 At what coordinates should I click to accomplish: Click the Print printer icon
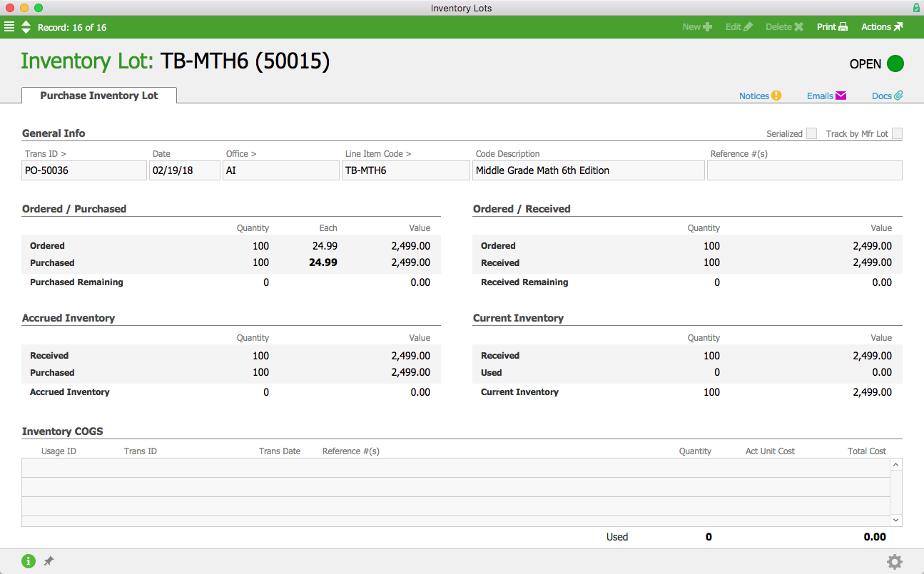pyautogui.click(x=843, y=27)
